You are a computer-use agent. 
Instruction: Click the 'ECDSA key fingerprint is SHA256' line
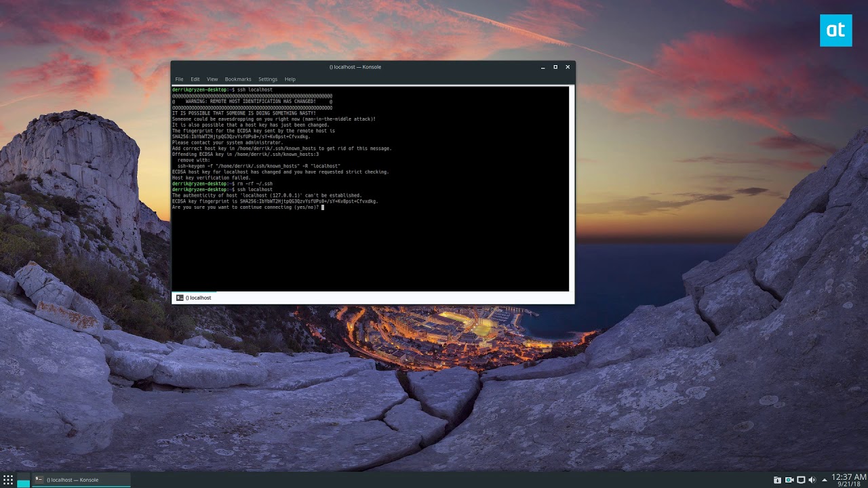pos(275,201)
